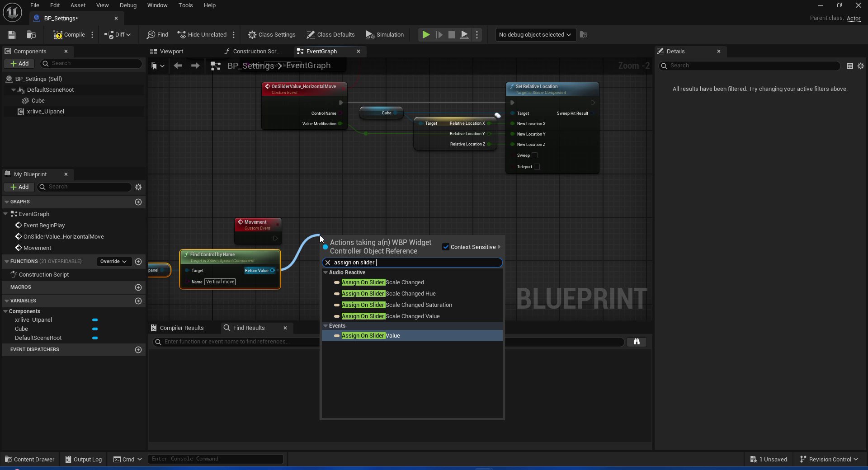Select Assign On Slider Value event
This screenshot has height=470, width=868.
(371, 336)
